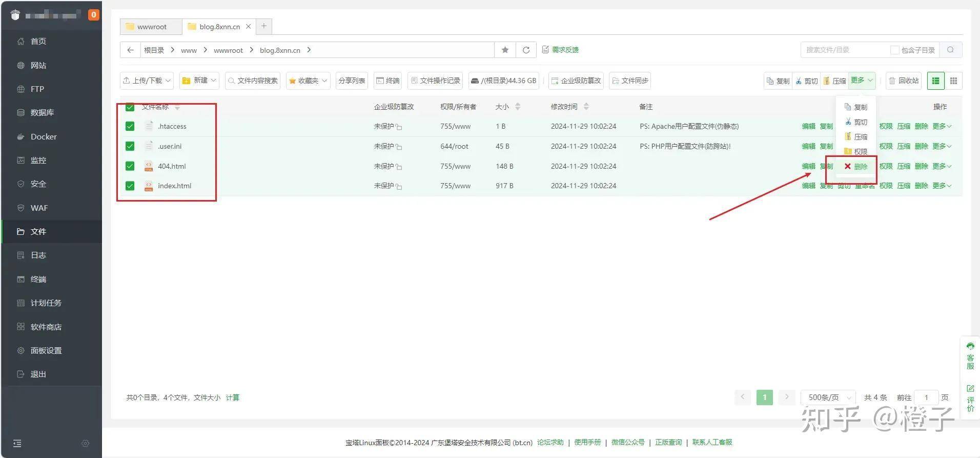Viewport: 980px width, 458px height.
Task: Open the 软件商店 software store
Action: tap(46, 327)
